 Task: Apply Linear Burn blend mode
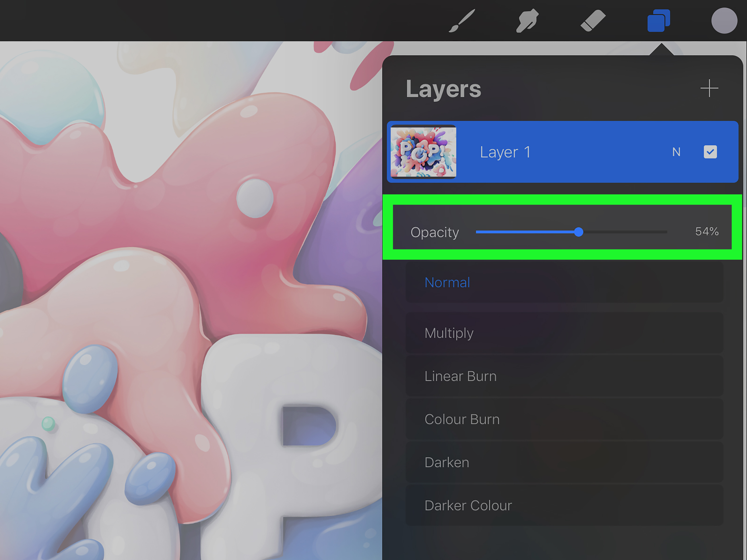point(460,376)
